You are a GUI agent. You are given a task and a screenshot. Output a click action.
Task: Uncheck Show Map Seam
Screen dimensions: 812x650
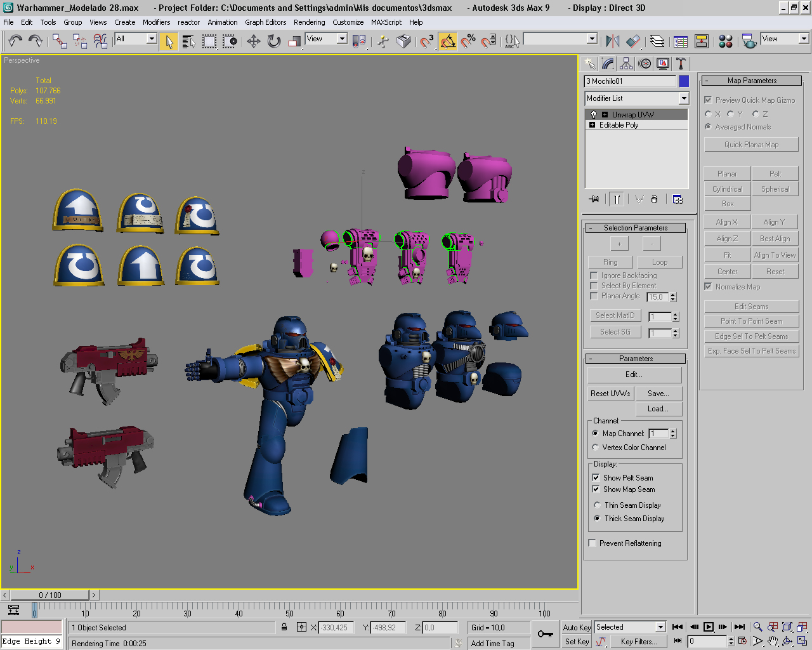pyautogui.click(x=596, y=489)
